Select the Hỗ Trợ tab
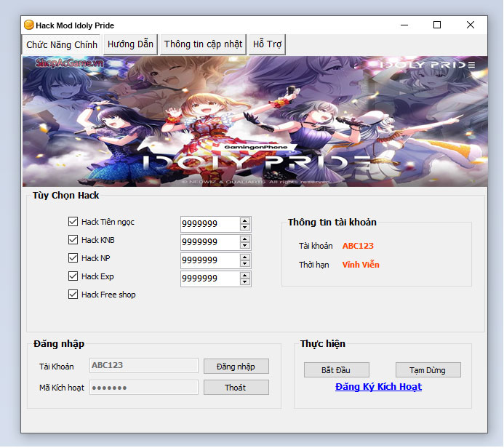 coord(267,44)
